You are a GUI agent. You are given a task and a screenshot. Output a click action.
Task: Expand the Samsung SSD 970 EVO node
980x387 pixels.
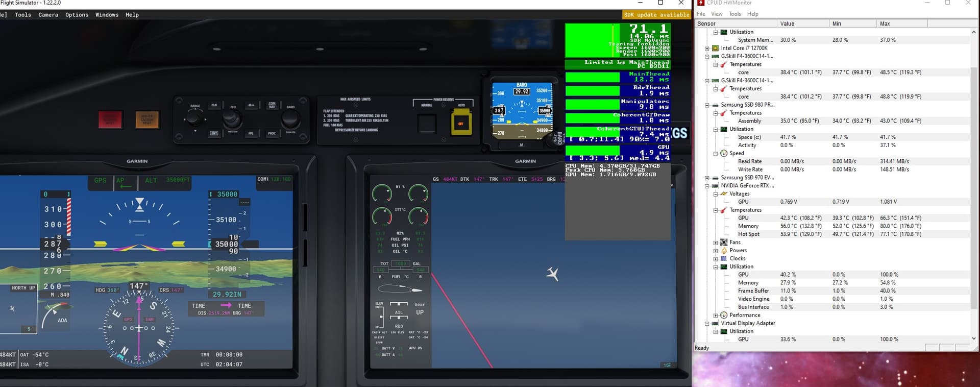707,178
